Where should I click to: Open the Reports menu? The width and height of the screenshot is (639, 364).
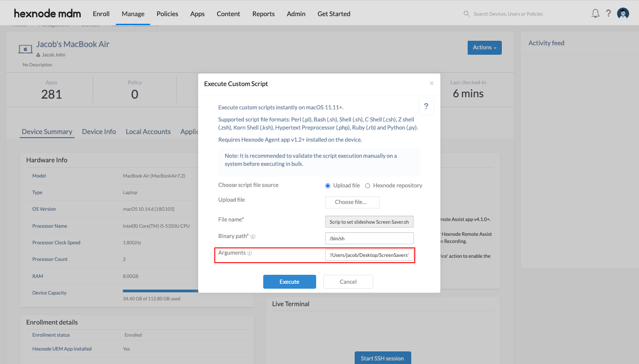point(264,13)
